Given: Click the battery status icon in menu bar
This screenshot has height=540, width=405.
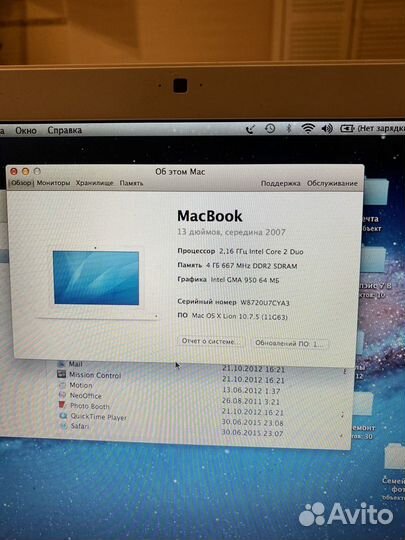Looking at the screenshot, I should [x=347, y=128].
